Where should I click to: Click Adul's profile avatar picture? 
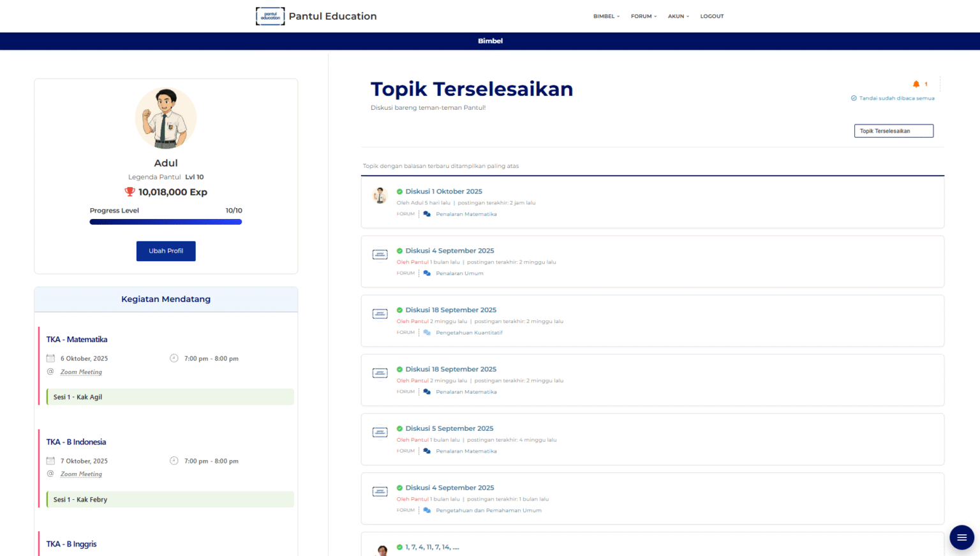click(x=166, y=119)
